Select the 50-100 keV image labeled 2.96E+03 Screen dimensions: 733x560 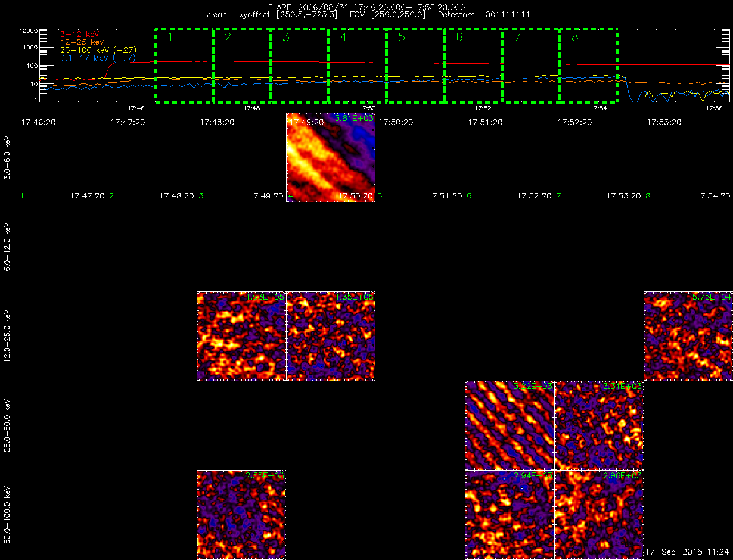click(x=599, y=515)
